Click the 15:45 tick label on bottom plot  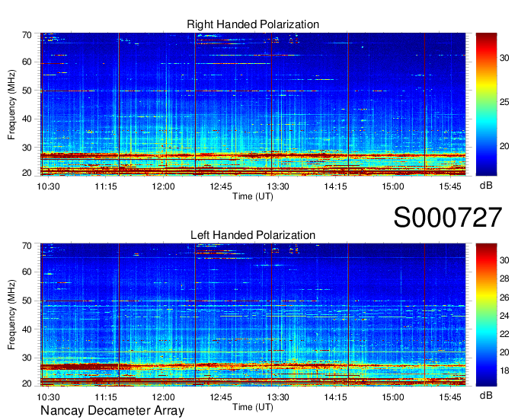click(450, 397)
